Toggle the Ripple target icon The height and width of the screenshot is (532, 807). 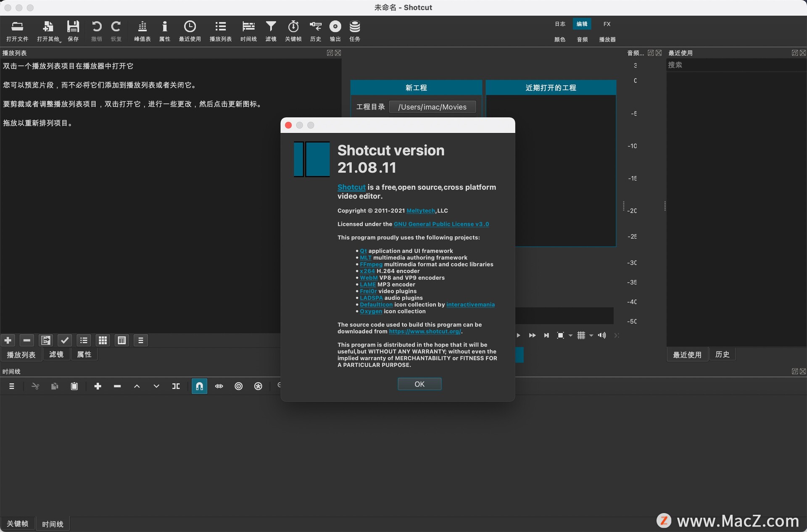coord(239,386)
